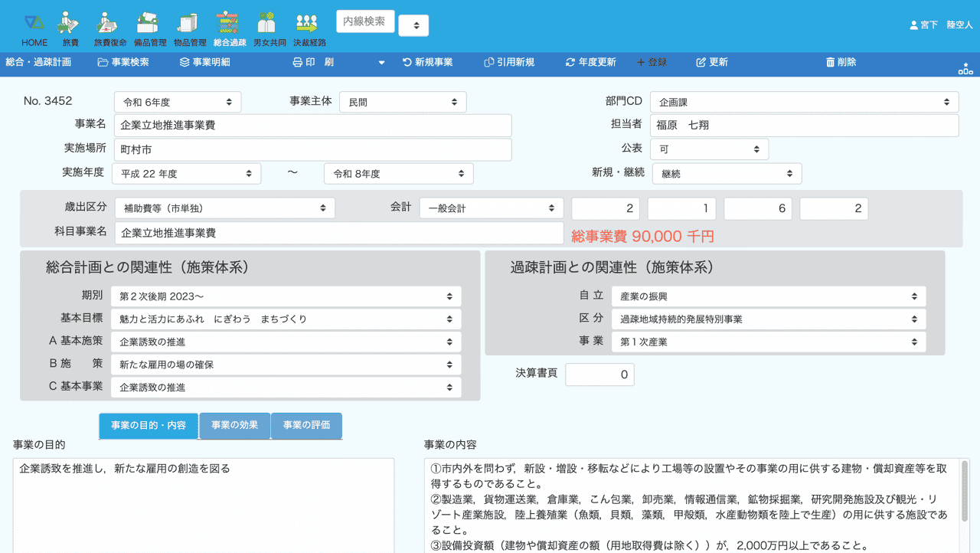Click the 新規事業 toolbar button
Image resolution: width=980 pixels, height=553 pixels.
click(427, 63)
